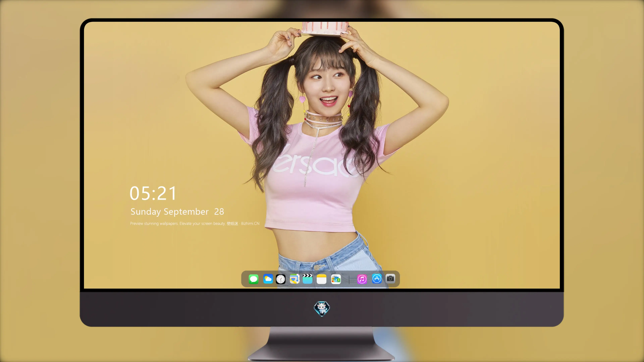Click the dragon logo on monitor chin
The image size is (644, 362).
(x=322, y=309)
